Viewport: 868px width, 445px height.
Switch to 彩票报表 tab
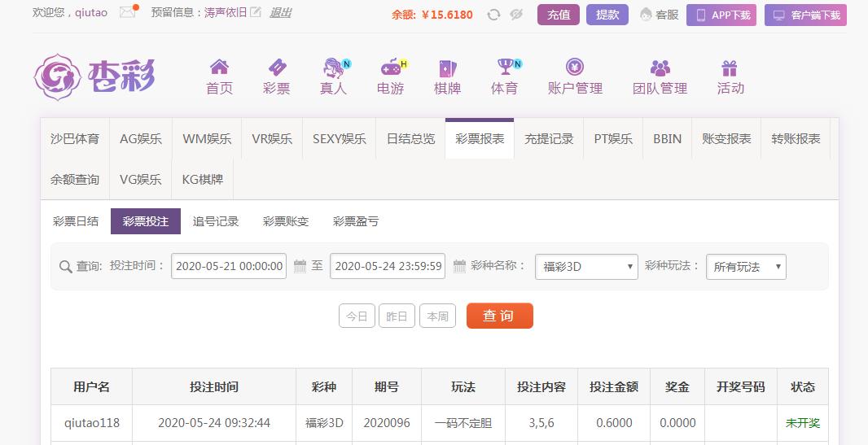point(480,139)
